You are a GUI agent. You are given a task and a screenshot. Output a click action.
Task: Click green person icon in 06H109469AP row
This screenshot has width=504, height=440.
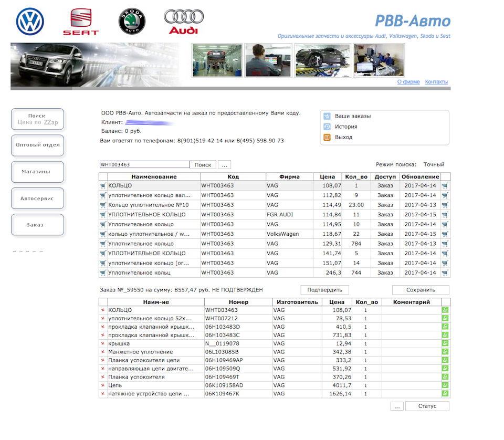pos(445,360)
